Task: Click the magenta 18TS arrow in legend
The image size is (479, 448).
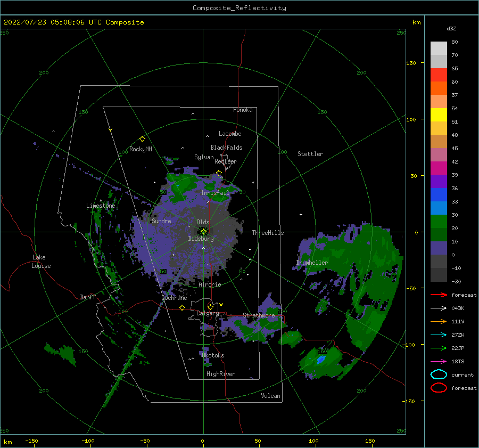Action: pyautogui.click(x=439, y=361)
